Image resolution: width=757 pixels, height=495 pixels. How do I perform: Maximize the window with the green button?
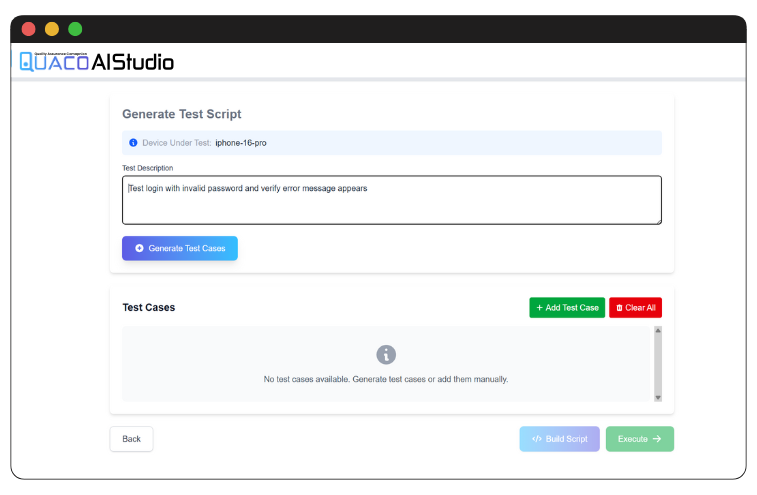(75, 29)
